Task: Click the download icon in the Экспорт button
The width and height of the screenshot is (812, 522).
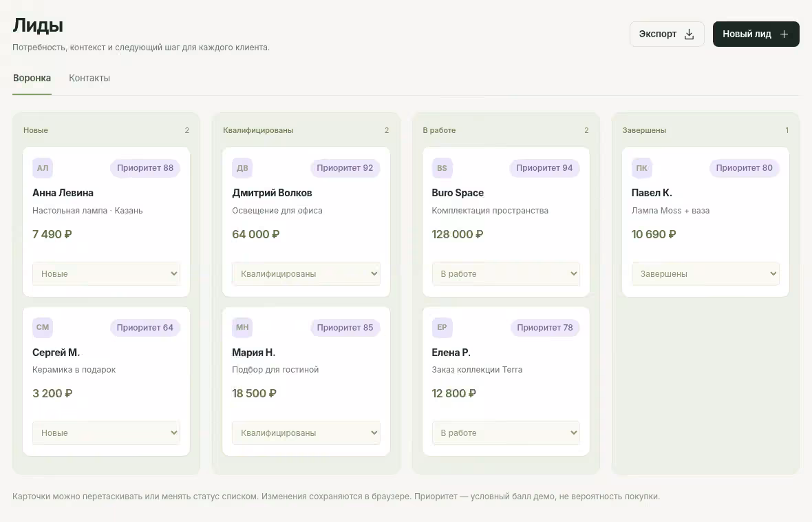Action: pos(690,34)
